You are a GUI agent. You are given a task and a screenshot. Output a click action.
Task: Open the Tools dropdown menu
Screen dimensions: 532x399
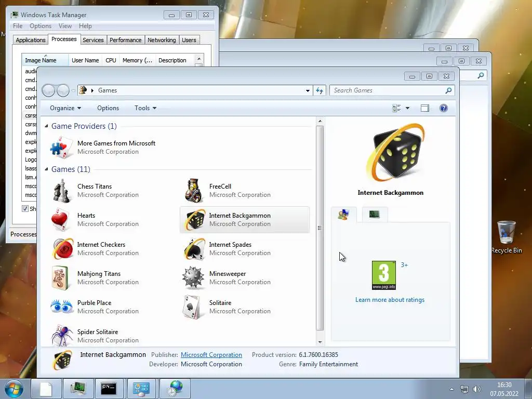tap(145, 108)
